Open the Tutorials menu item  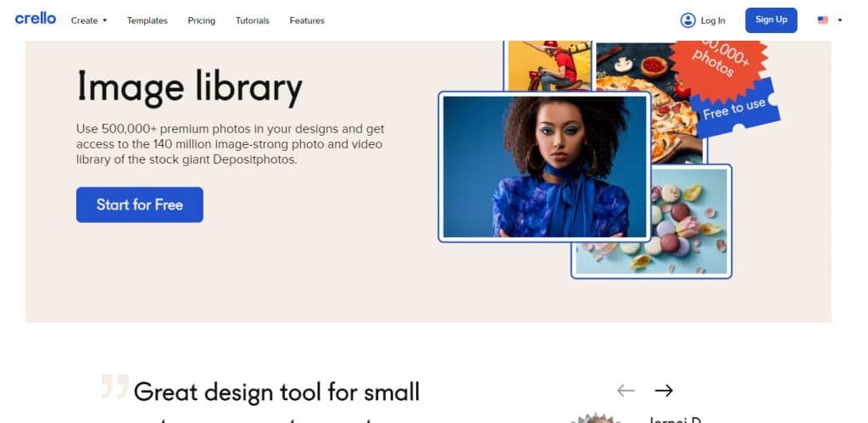pos(253,20)
